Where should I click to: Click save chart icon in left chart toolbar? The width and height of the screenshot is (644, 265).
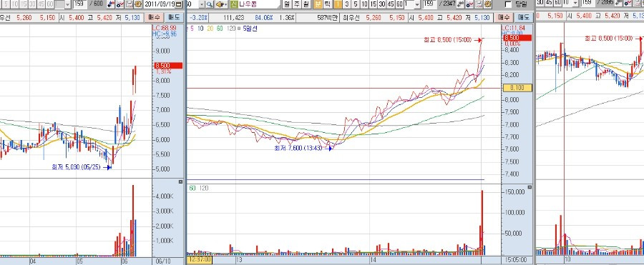[x=130, y=4]
